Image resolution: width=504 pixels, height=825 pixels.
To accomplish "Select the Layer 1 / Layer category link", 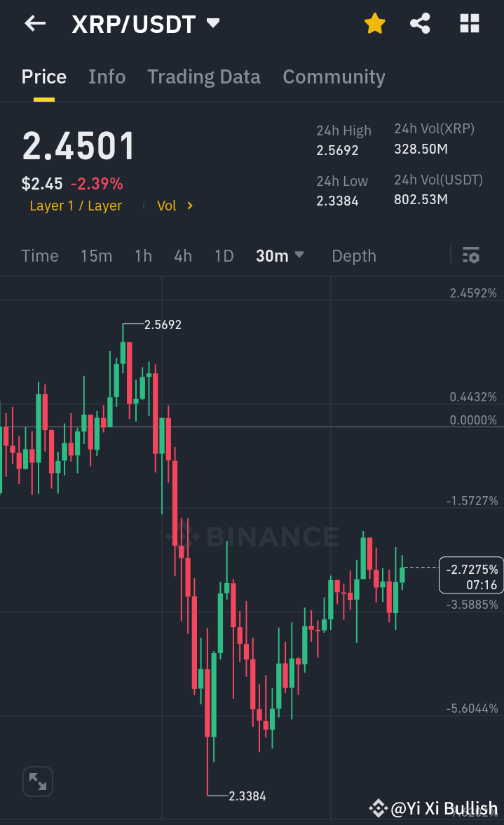I will coord(75,206).
